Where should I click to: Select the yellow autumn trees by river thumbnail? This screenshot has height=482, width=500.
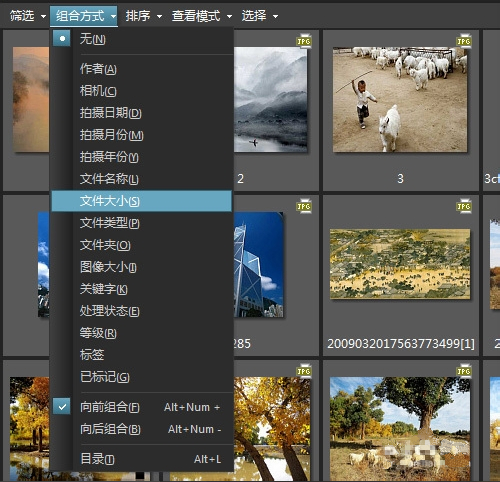point(272,428)
